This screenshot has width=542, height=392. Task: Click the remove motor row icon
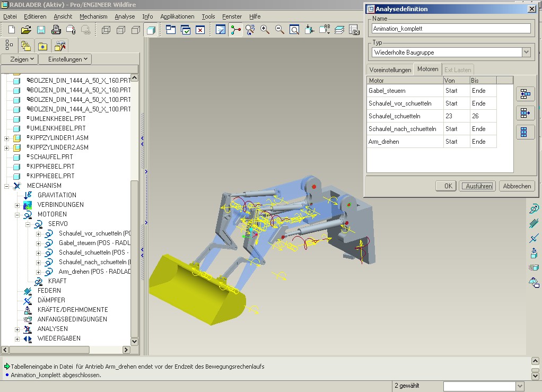(525, 113)
